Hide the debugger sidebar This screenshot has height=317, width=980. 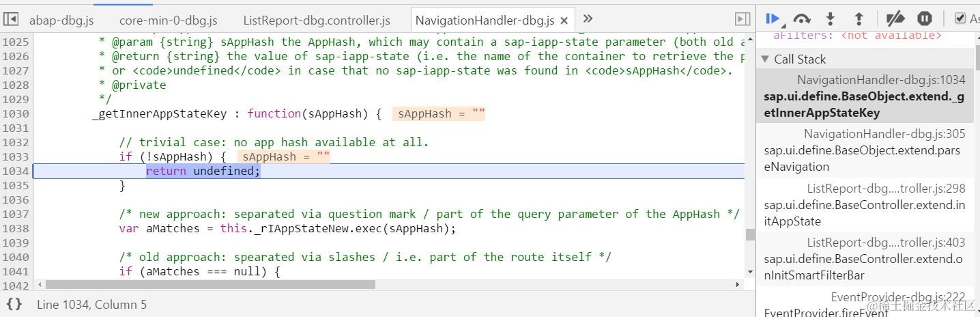click(743, 19)
